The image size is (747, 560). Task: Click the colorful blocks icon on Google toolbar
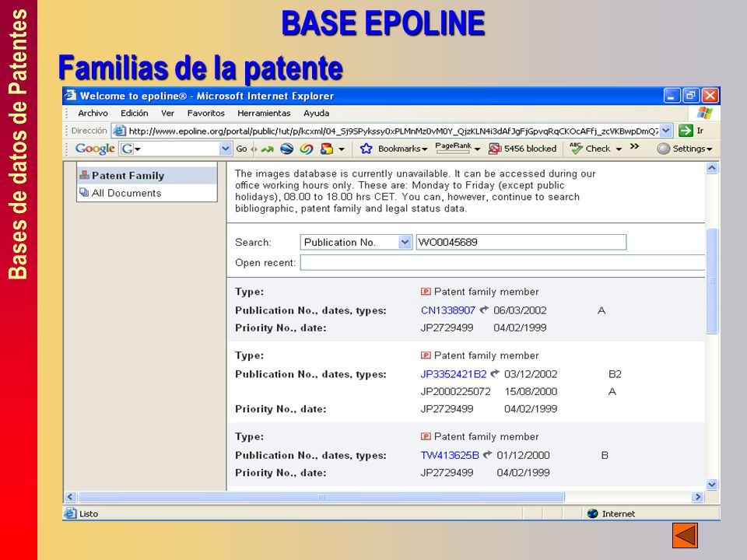coord(327,149)
